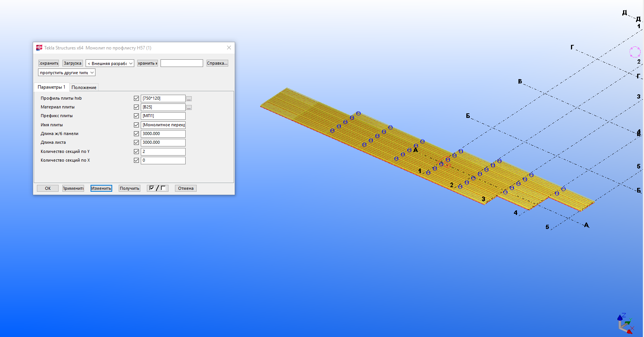Viewport: 644px width, 337px height.
Task: Click the 'Длина листа' label
Action: [53, 142]
